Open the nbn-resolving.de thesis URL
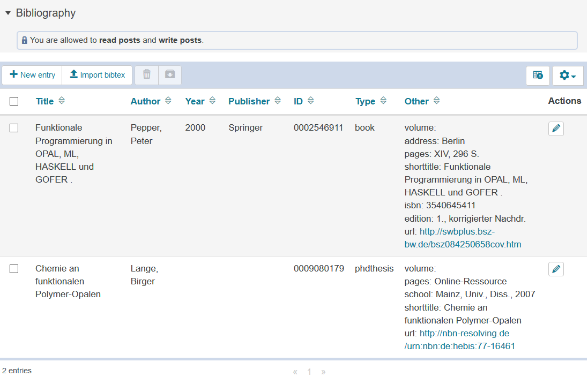 pos(464,334)
